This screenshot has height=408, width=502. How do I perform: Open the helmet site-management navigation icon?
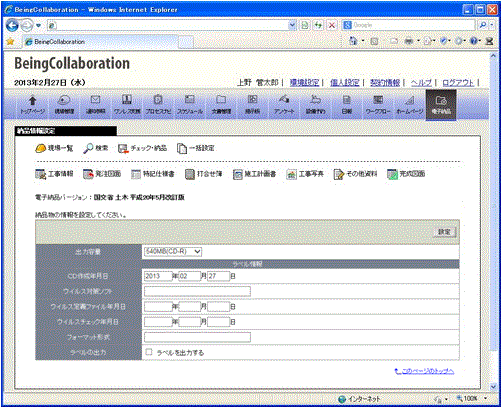64,105
